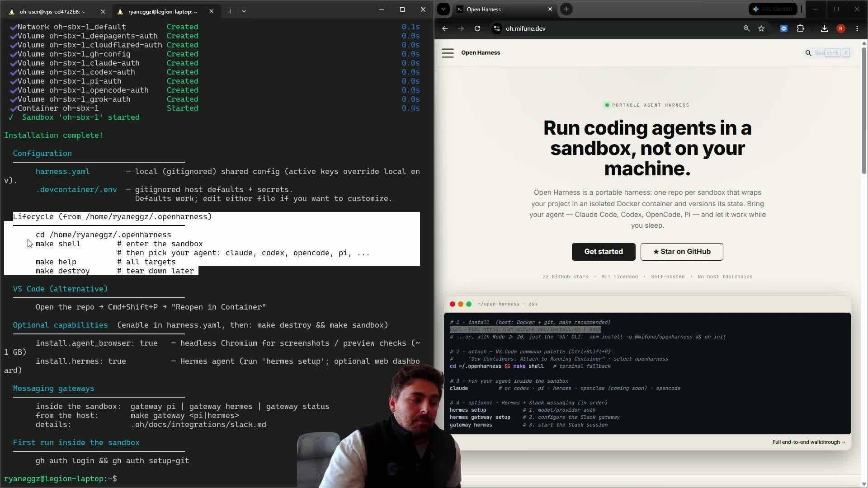Image resolution: width=868 pixels, height=488 pixels.
Task: View site information icon in address bar
Action: [x=496, y=28]
